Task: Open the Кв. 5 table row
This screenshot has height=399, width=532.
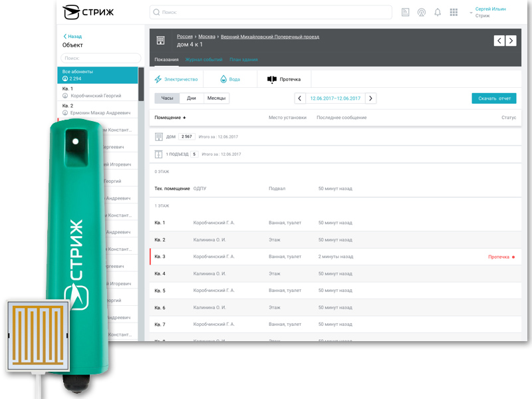Action: pyautogui.click(x=335, y=291)
